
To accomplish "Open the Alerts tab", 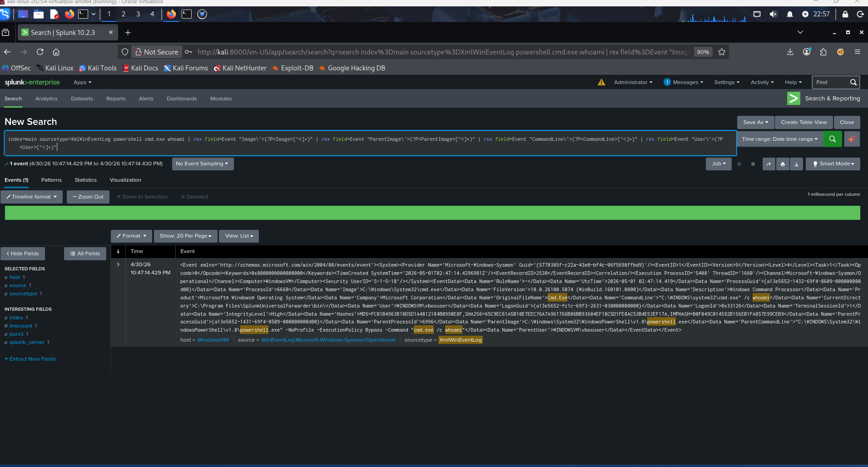I will coord(146,99).
